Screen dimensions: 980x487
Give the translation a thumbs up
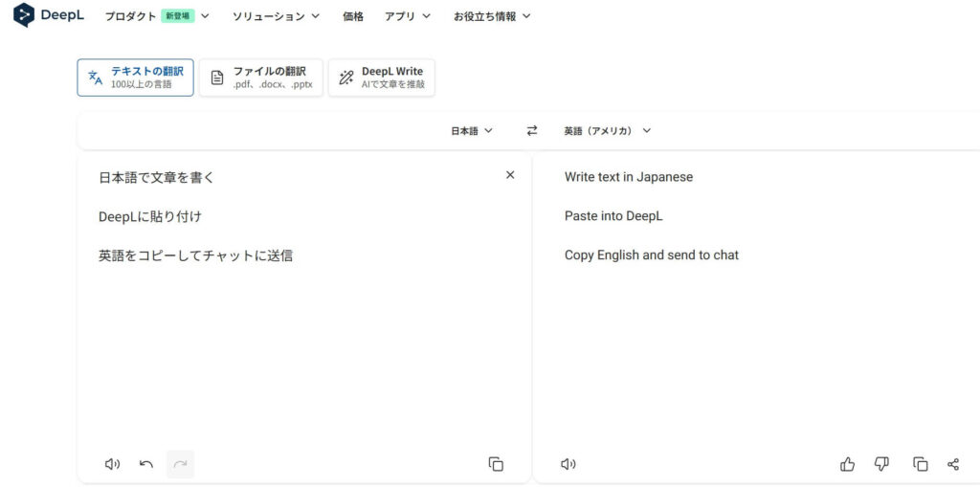pos(847,464)
